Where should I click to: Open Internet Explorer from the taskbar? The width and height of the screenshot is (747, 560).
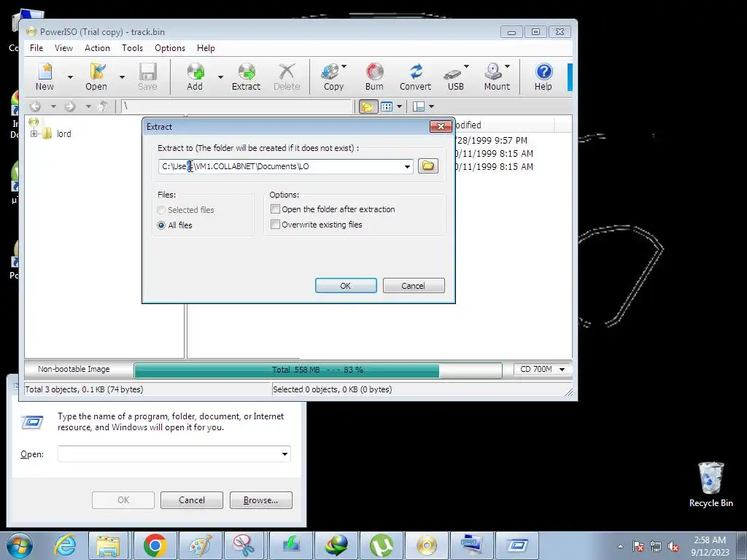coord(66,545)
